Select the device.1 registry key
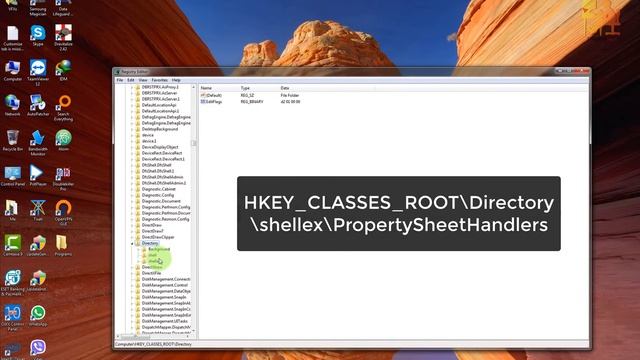The width and height of the screenshot is (640, 360). click(149, 141)
